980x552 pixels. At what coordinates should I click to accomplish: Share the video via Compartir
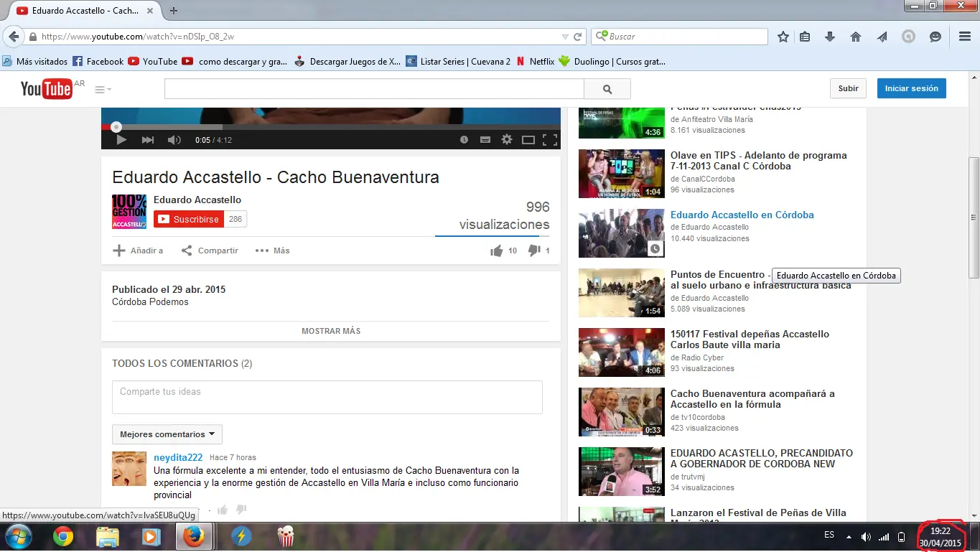pos(210,251)
